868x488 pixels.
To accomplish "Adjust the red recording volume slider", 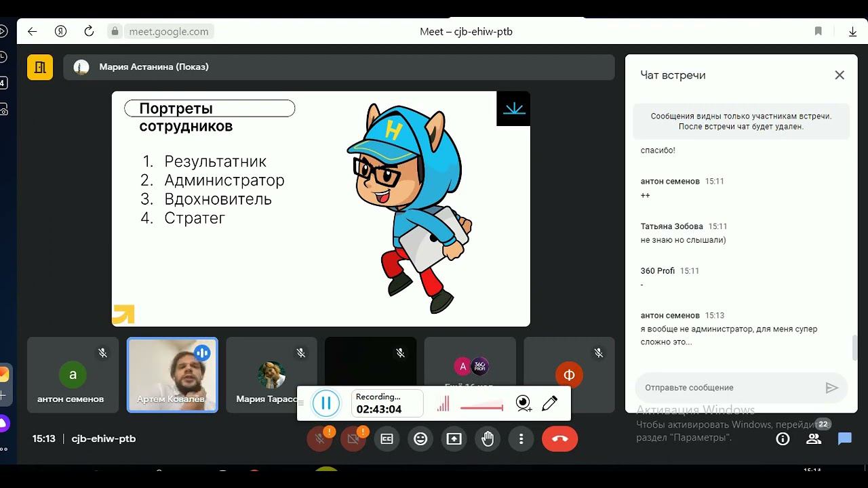I will pos(481,407).
